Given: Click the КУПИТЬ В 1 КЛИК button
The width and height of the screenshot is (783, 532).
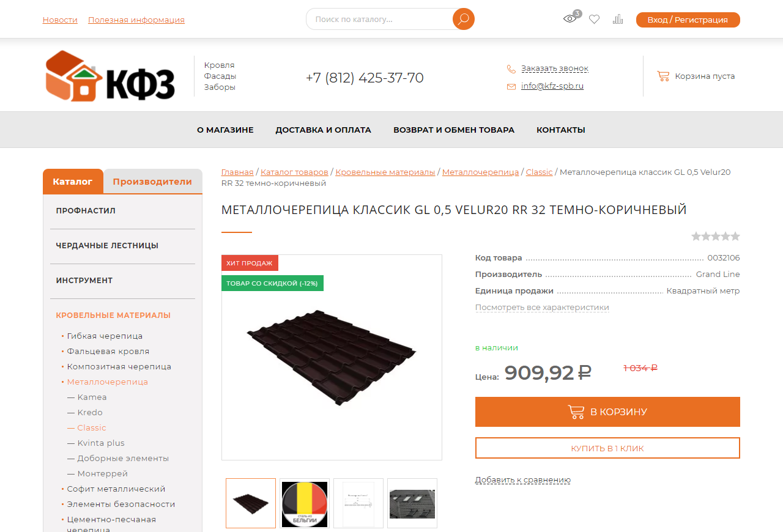Looking at the screenshot, I should (607, 448).
